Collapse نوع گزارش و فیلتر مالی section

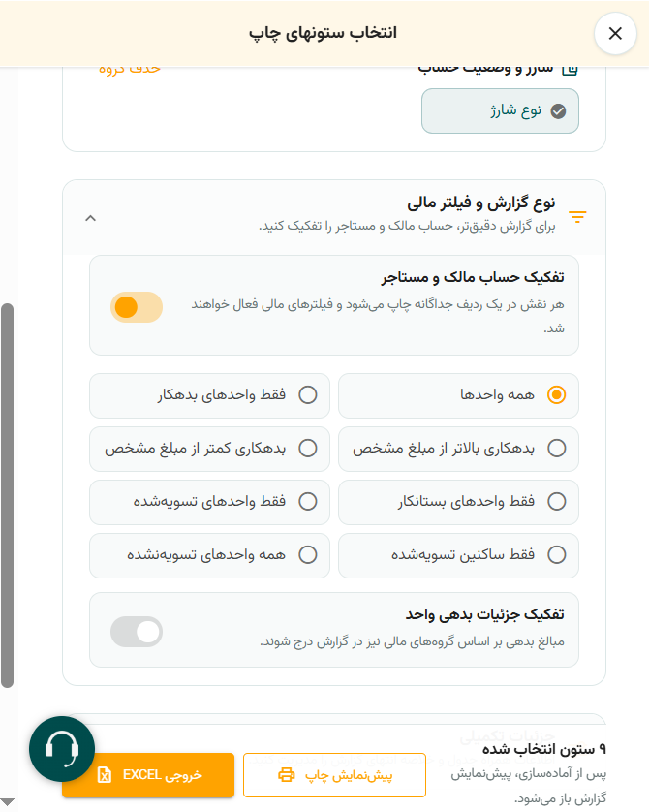coord(91,218)
